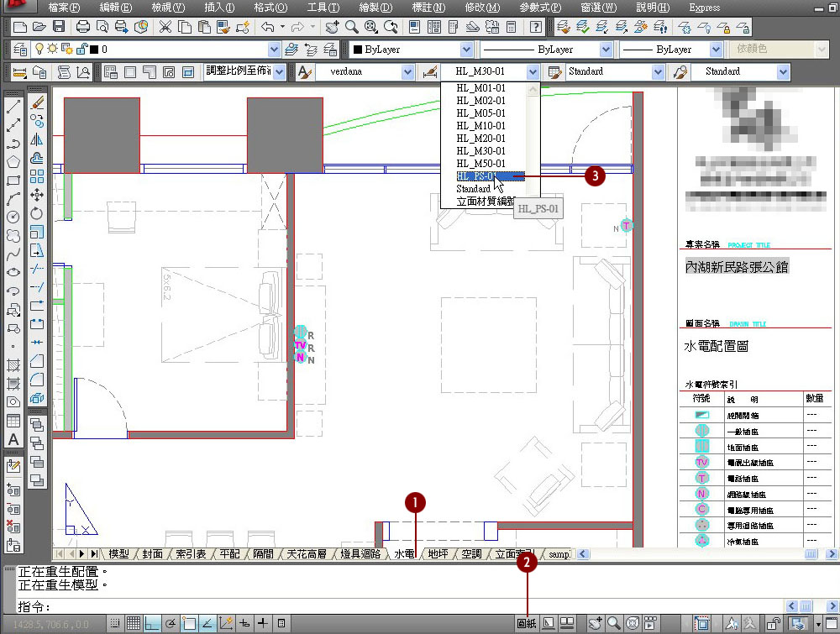Click the Plot (printer) icon
This screenshot has height=634, width=840.
[x=84, y=27]
